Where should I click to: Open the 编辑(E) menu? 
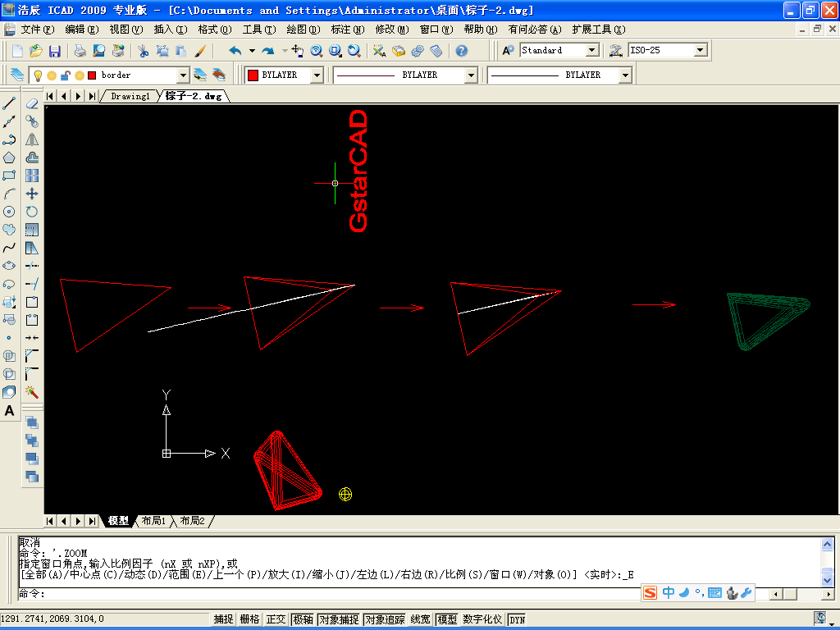tap(81, 30)
